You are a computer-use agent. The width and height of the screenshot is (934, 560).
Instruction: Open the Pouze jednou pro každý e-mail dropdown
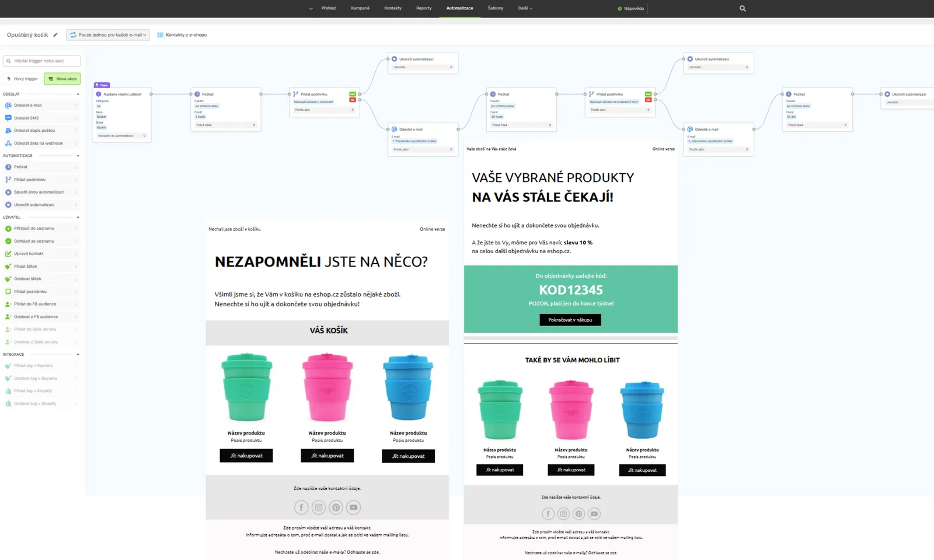click(108, 35)
